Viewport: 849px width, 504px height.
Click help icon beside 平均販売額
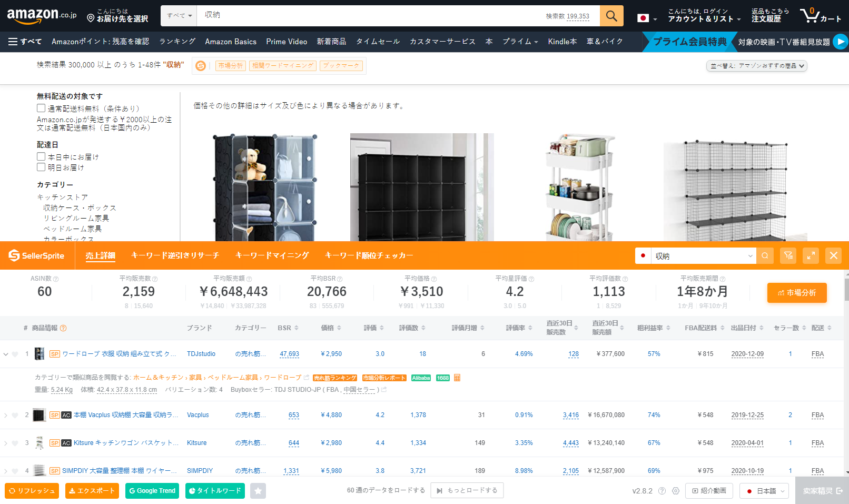tap(249, 279)
